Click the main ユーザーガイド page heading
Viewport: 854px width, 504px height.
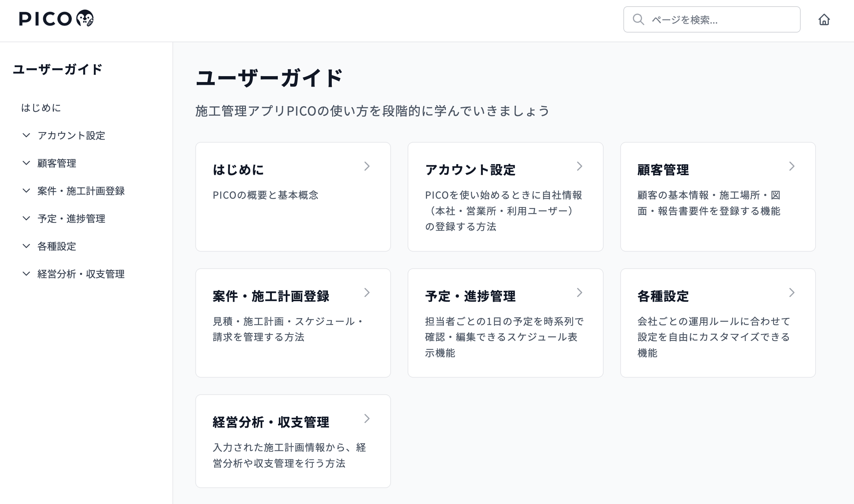click(269, 78)
